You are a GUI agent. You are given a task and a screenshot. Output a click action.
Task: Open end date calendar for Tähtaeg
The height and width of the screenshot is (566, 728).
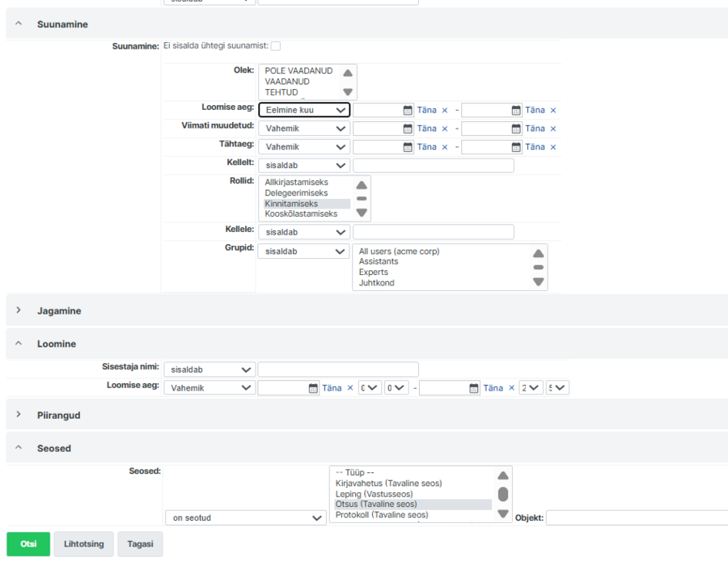[x=516, y=147]
